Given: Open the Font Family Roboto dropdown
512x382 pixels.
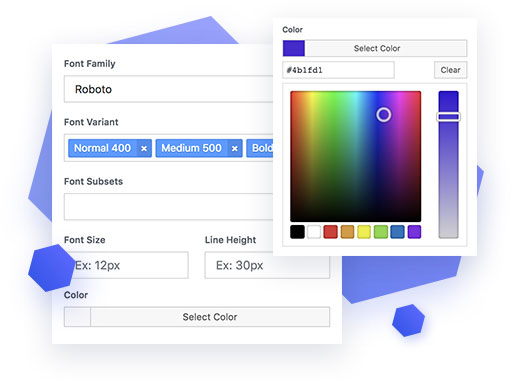Looking at the screenshot, I should (x=169, y=89).
